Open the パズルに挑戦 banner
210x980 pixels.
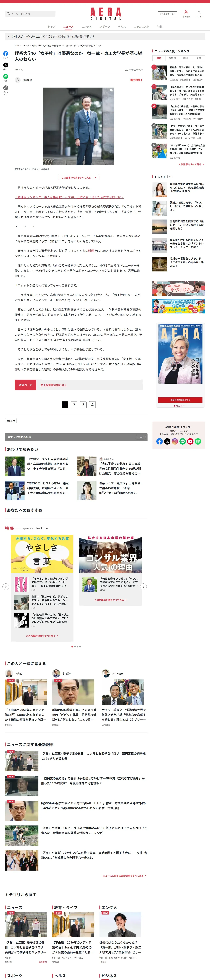179,306
